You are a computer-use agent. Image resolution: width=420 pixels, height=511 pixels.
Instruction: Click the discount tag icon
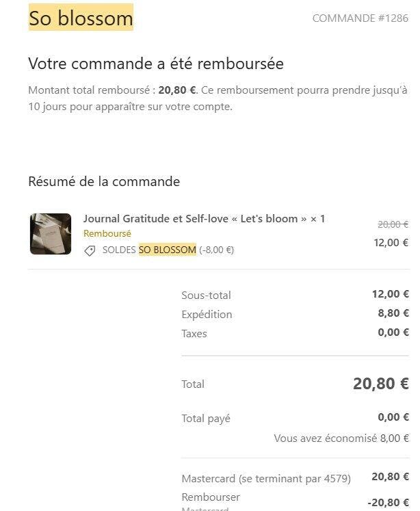[x=90, y=251]
